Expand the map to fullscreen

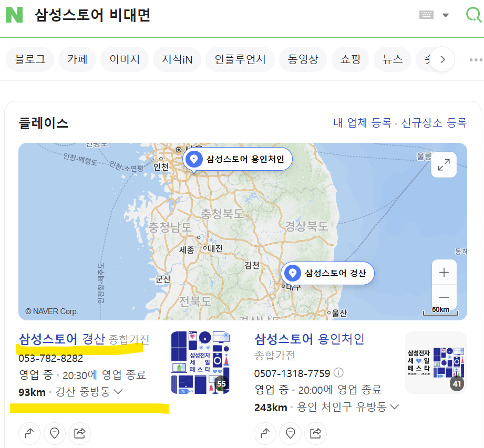[444, 165]
